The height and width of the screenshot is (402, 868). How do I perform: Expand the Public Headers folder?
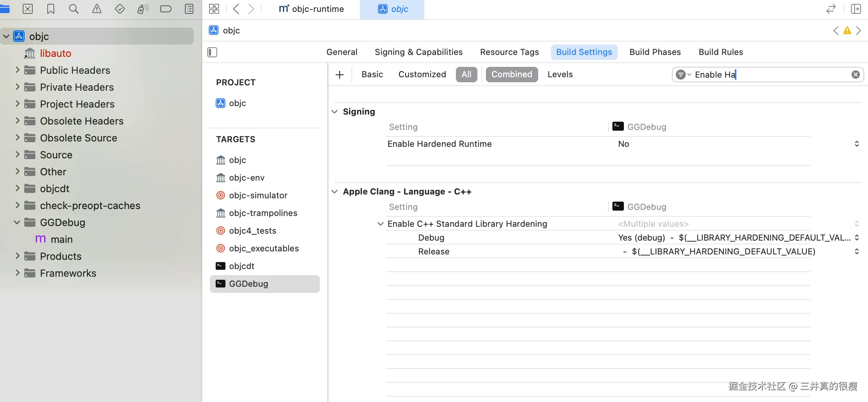[17, 70]
